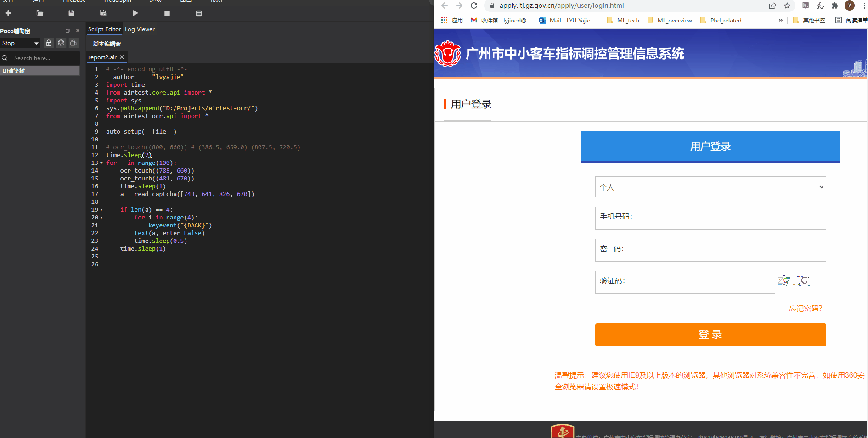
Task: Toggle the Poco lock icon
Action: (49, 43)
